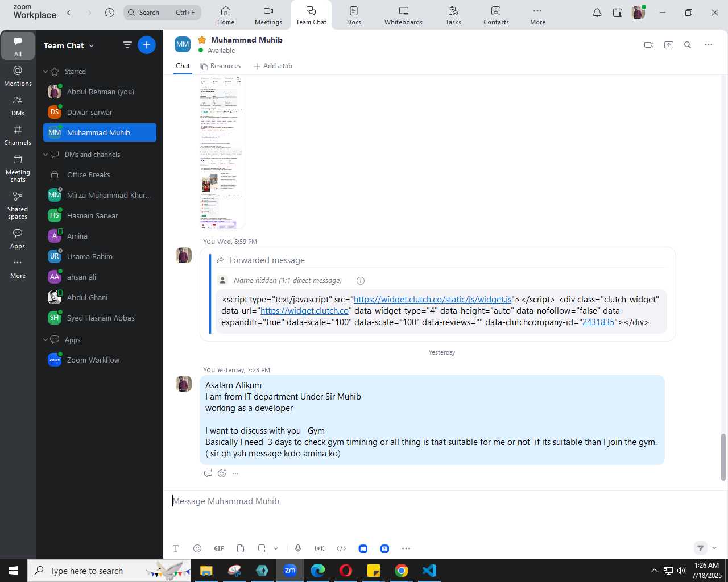Image resolution: width=728 pixels, height=582 pixels.
Task: Open the Resources tab in chat
Action: tap(221, 66)
